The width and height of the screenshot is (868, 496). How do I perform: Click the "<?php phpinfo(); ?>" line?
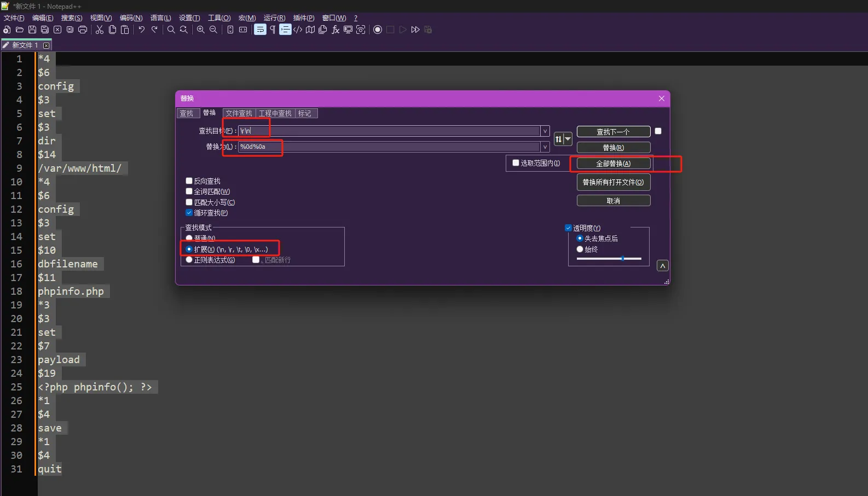click(x=95, y=387)
